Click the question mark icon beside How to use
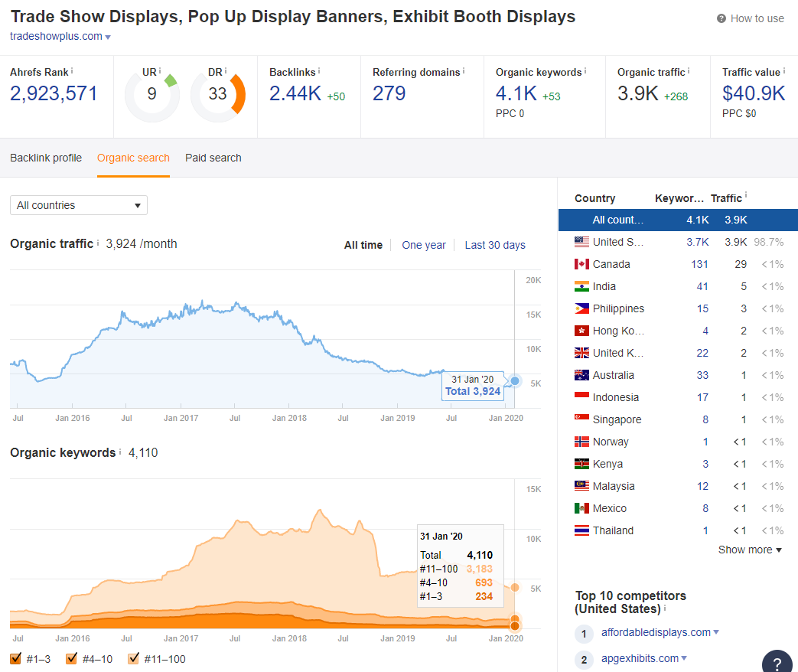Image resolution: width=798 pixels, height=672 pixels. tap(721, 19)
